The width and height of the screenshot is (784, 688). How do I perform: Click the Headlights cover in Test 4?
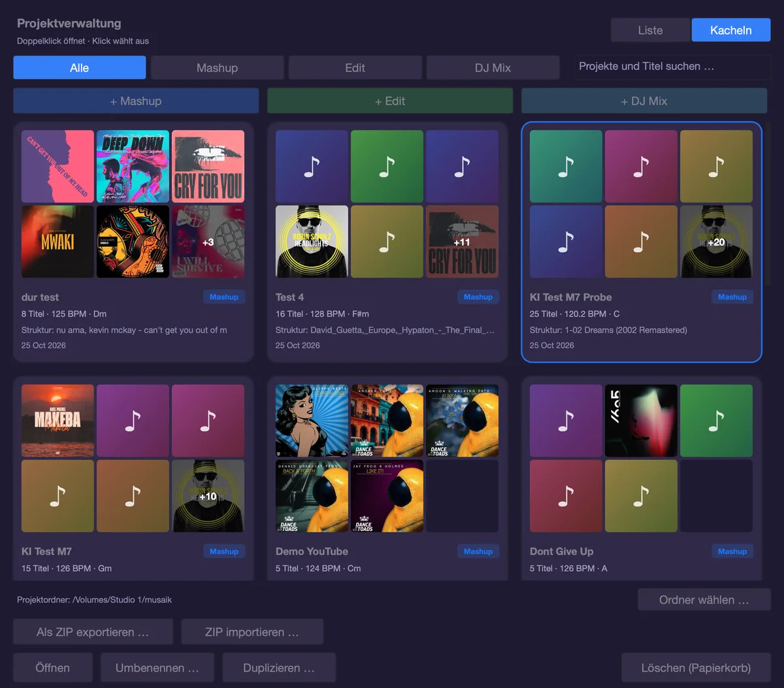point(312,242)
